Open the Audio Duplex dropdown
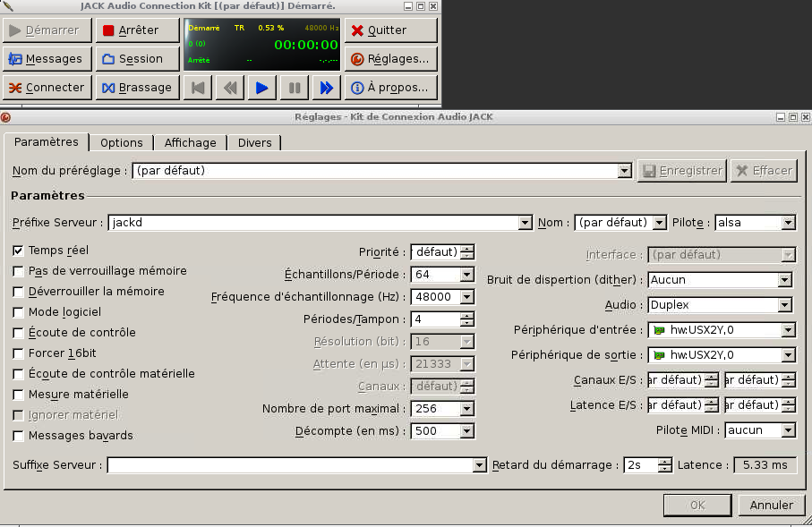Image resolution: width=812 pixels, height=527 pixels. (785, 305)
